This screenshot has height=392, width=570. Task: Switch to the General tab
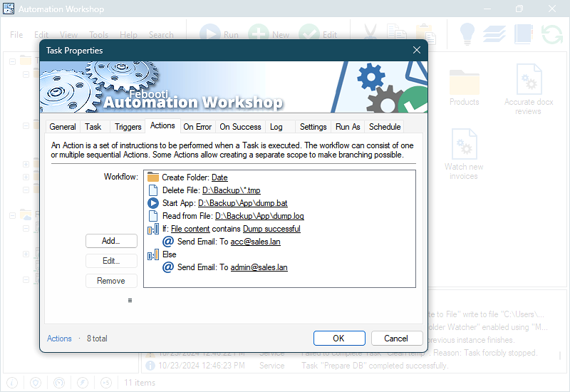(63, 127)
